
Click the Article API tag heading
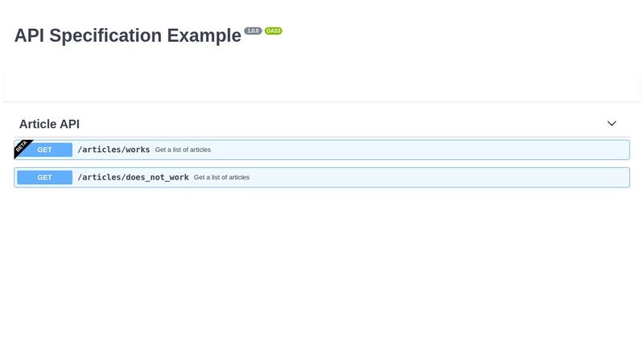pos(49,124)
